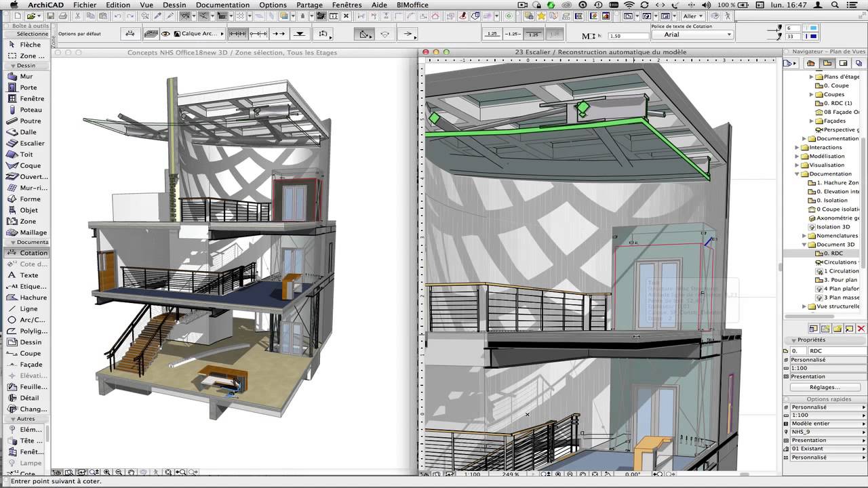Click the 1:100 scale button in status bar
Viewport: 868px width, 488px height.
472,474
